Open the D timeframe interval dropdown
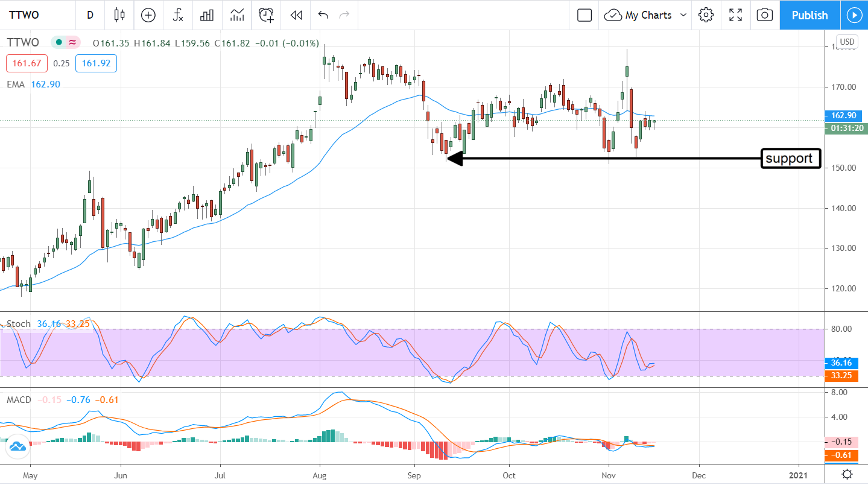 90,15
